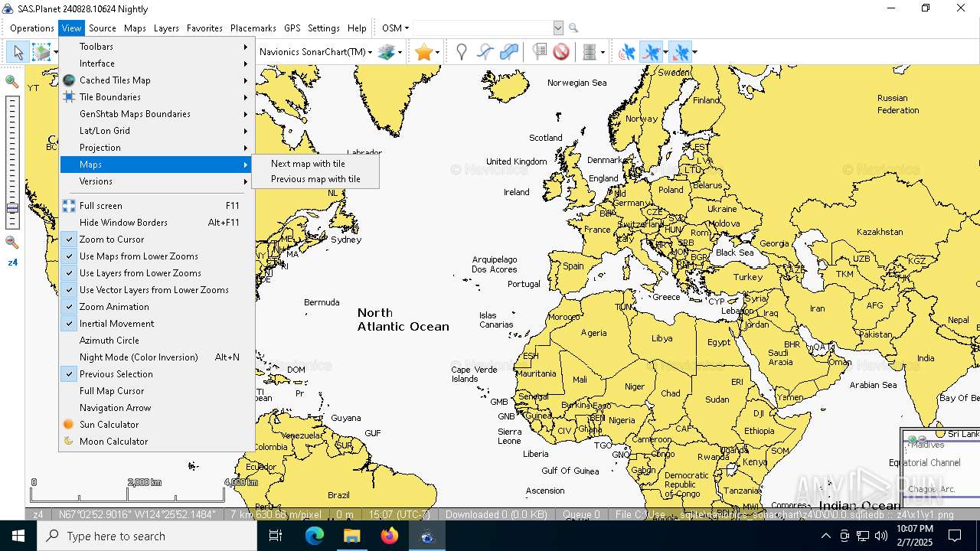The width and height of the screenshot is (980, 551).
Task: Toggle the GPS track display icon
Action: pos(651,52)
